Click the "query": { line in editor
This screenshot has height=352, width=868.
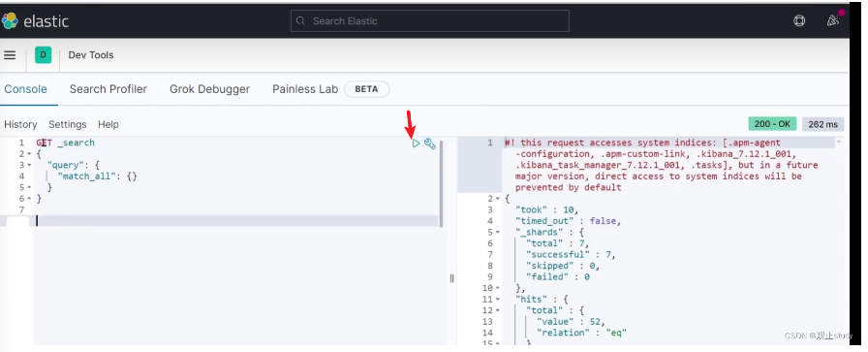tap(73, 165)
